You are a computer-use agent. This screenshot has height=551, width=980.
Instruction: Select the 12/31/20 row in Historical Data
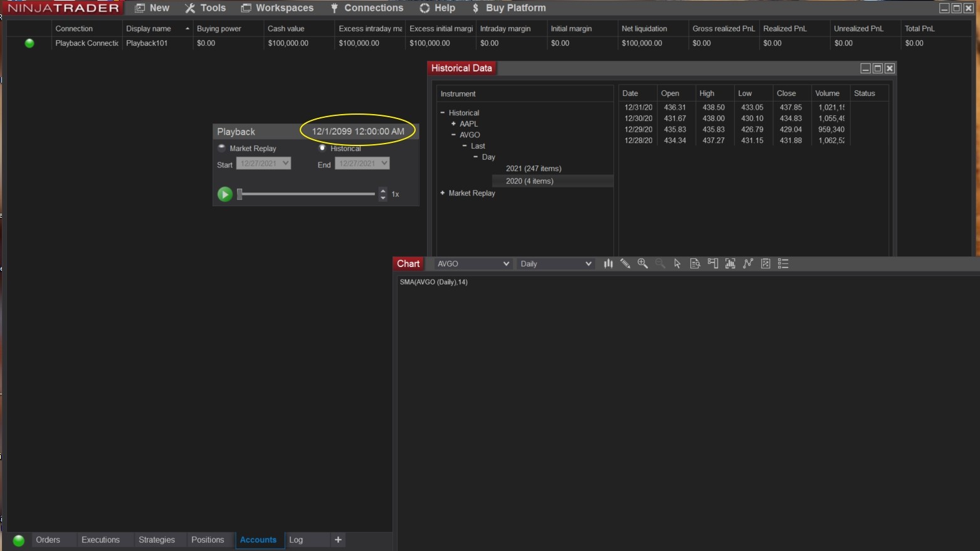[753, 108]
